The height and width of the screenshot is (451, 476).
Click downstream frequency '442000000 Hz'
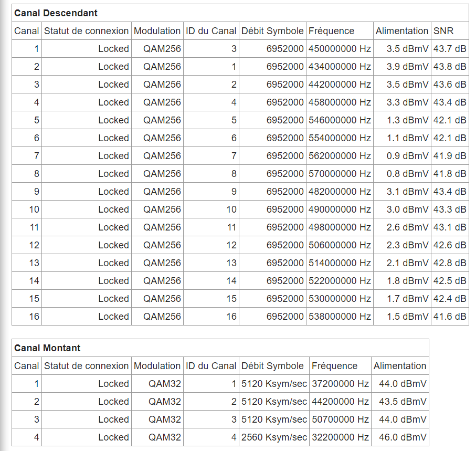(x=340, y=85)
